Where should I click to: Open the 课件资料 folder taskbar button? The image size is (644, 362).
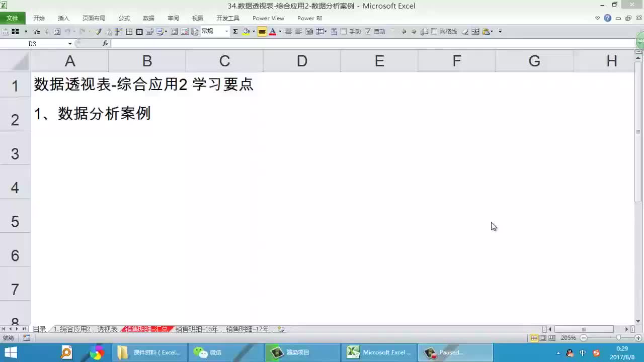(x=149, y=352)
